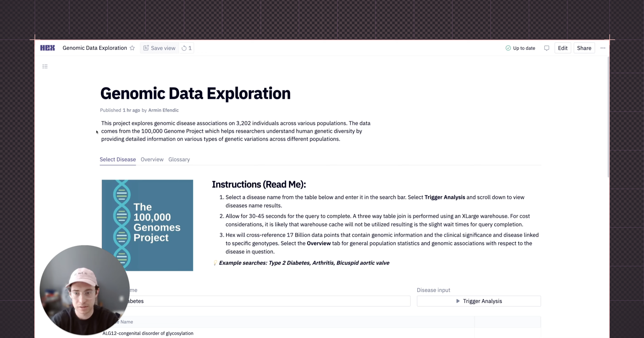Open the comments icon

pos(547,48)
